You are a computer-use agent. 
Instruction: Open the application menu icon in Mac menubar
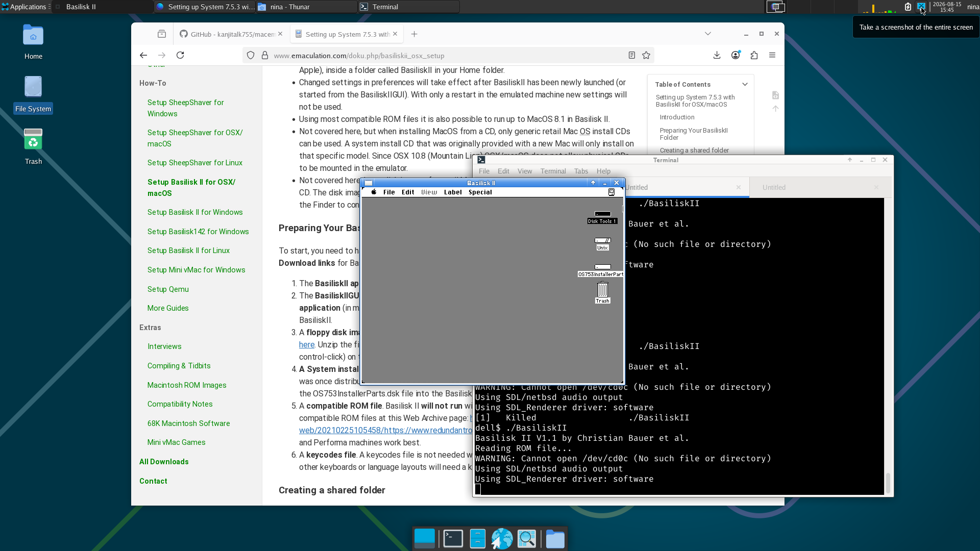click(x=611, y=192)
